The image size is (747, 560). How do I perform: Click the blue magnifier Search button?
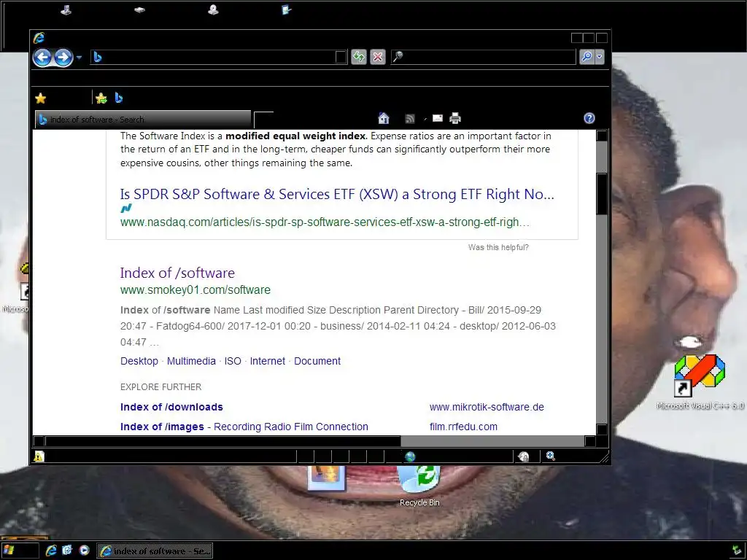click(587, 57)
